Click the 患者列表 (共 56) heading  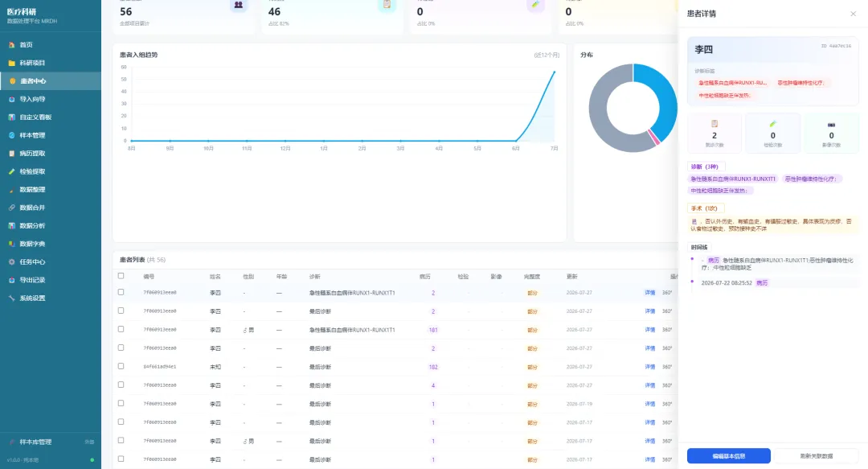142,260
